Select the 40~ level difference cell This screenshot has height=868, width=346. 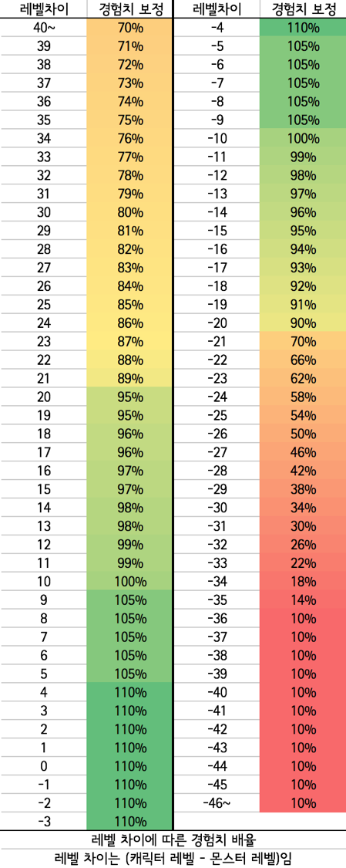click(44, 27)
